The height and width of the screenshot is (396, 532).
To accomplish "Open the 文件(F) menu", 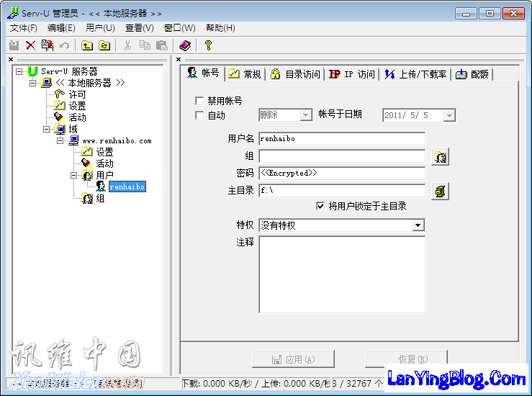I will click(24, 28).
